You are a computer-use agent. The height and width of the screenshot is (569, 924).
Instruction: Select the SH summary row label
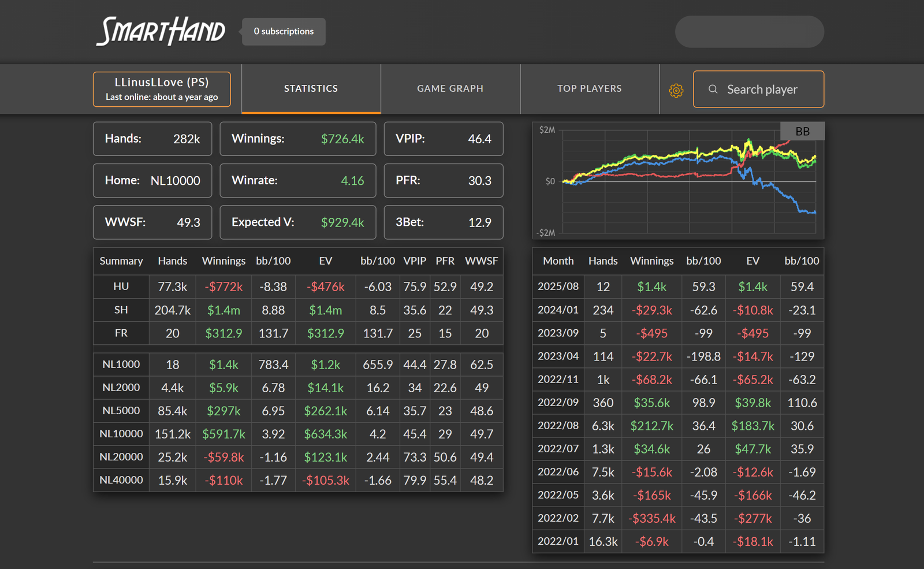coord(121,310)
